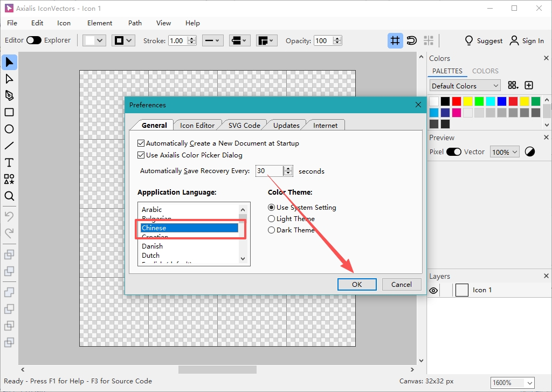Screen dimensions: 552x392
Task: Pick the red color swatch after black
Action: pos(457,101)
